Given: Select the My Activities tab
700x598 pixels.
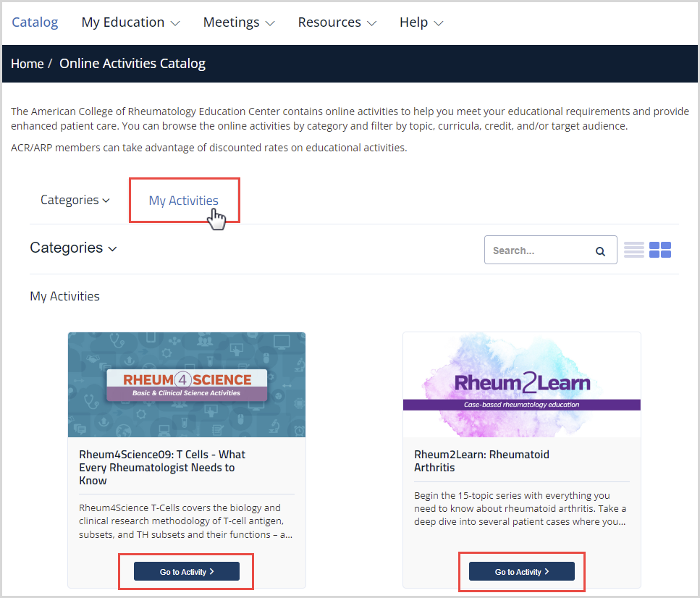Looking at the screenshot, I should 183,201.
